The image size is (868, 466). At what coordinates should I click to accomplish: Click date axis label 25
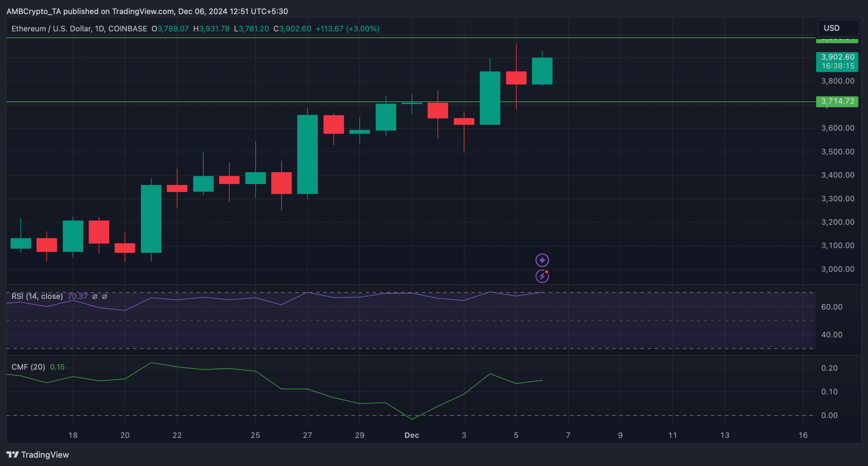point(255,435)
